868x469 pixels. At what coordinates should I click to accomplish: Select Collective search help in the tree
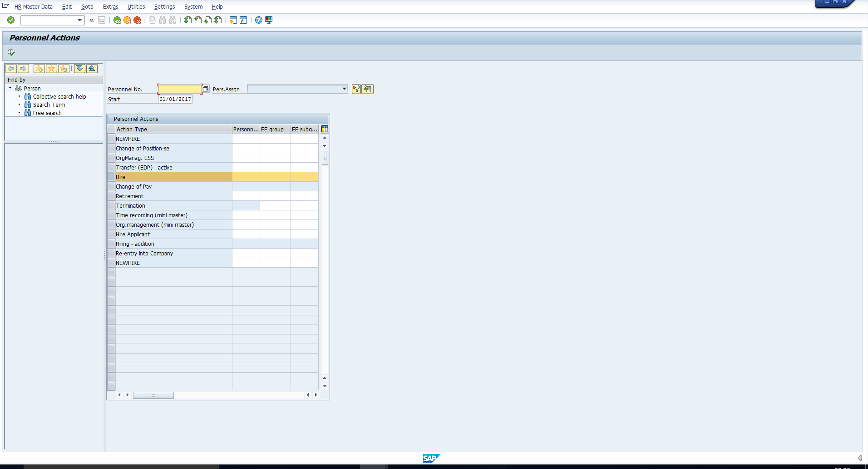tap(59, 97)
